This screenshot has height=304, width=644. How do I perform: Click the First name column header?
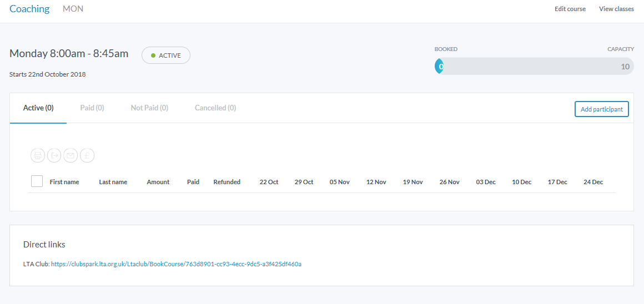click(64, 182)
